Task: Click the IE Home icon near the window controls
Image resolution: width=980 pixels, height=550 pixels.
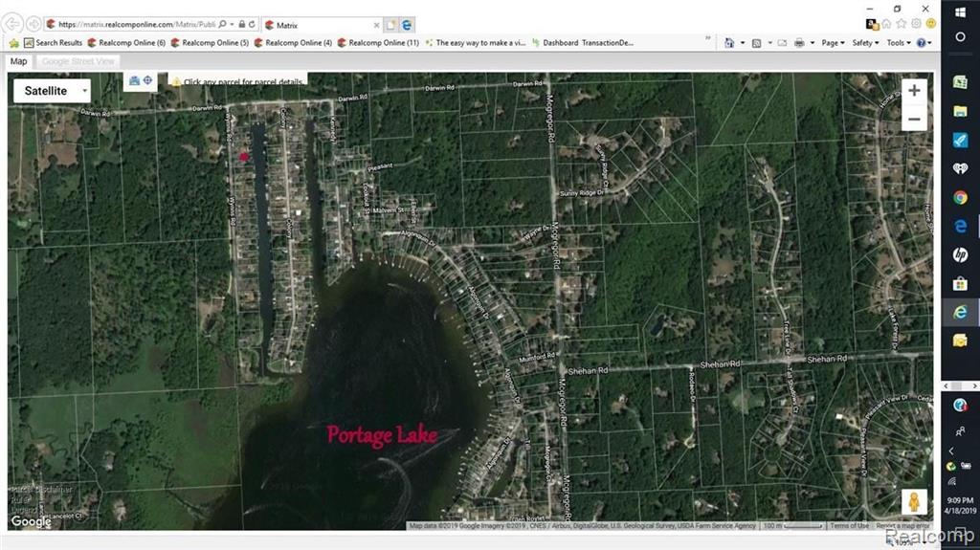Action: pyautogui.click(x=886, y=24)
